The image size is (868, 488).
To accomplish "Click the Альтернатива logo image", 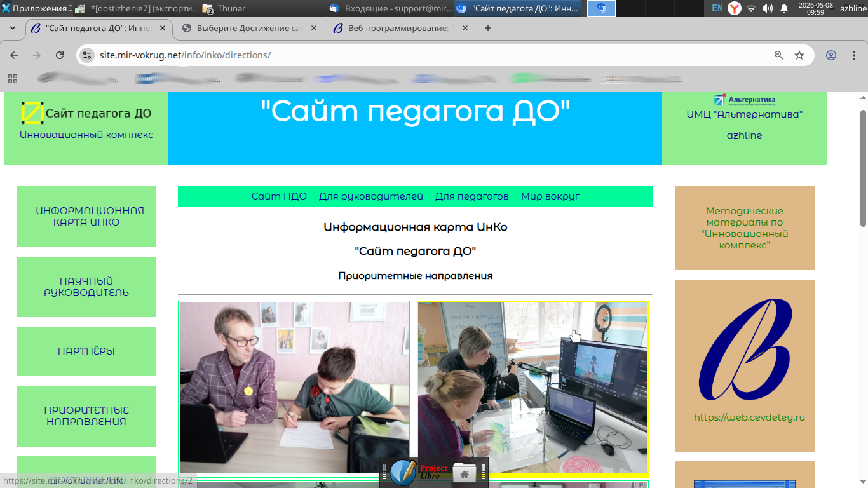I will tap(744, 100).
